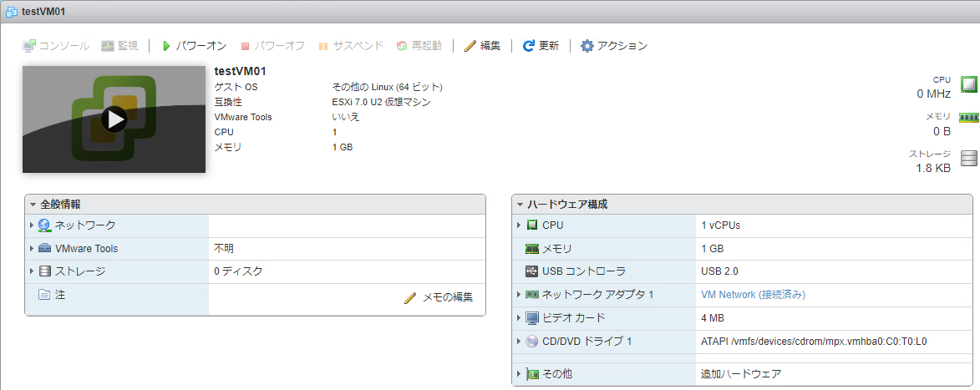
Task: Click the Edit (編集) pencil button
Action: point(482,46)
